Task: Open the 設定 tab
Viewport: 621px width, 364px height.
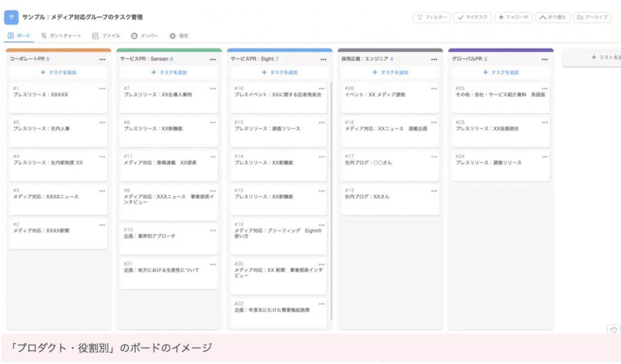Action: coord(179,36)
